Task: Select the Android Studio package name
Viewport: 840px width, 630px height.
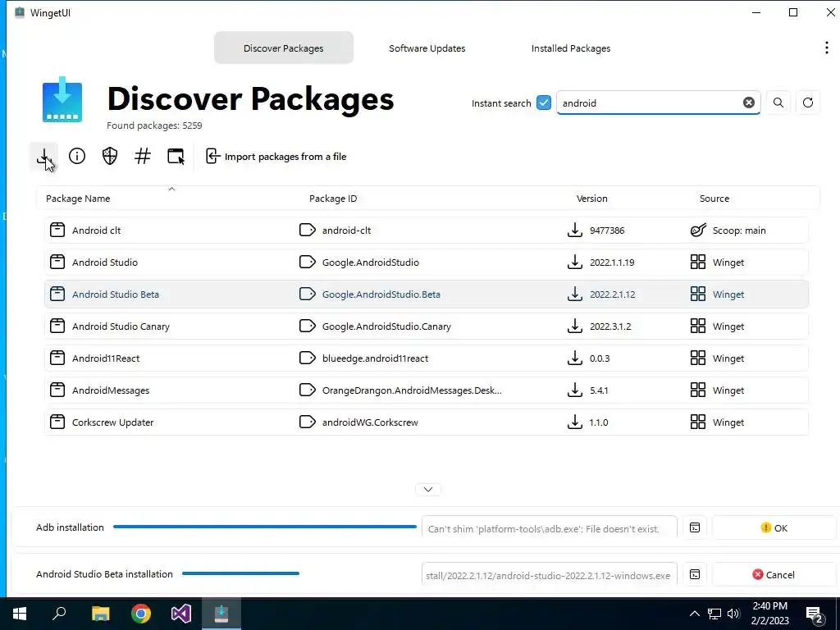Action: coord(105,262)
